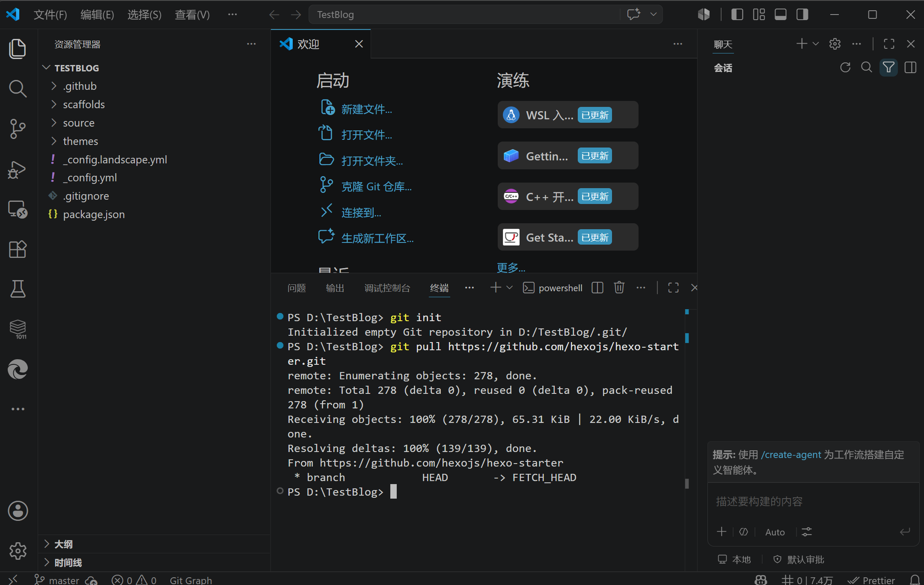Open Manage gear in activity bar
Screen dimensions: 924x585
[x=18, y=551]
